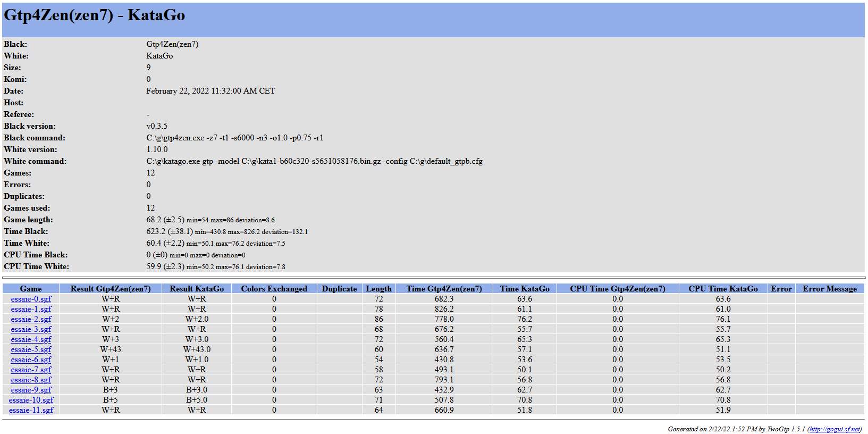This screenshot has height=434, width=868.
Task: Click the Game length value '68.2 (±2.5)'
Action: [x=165, y=220]
